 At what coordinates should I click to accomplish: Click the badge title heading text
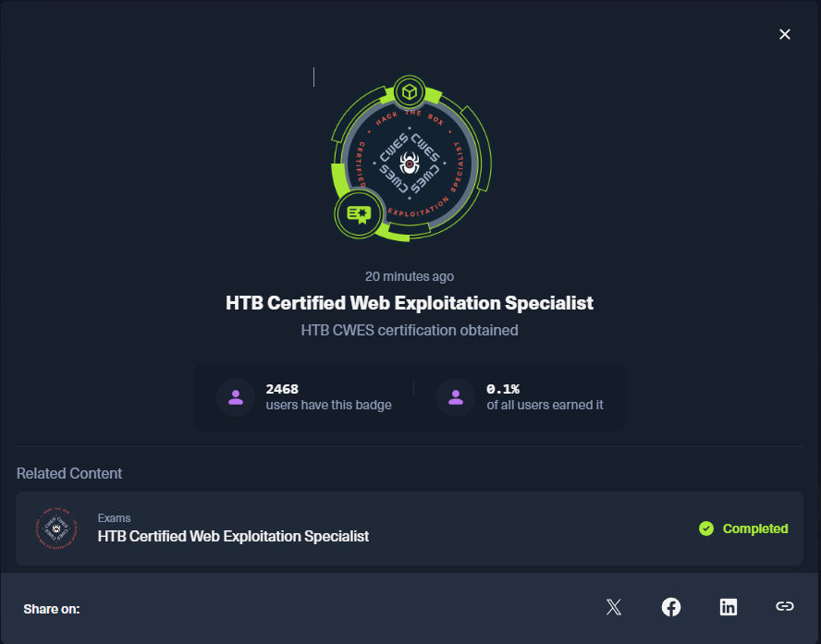[x=410, y=303]
